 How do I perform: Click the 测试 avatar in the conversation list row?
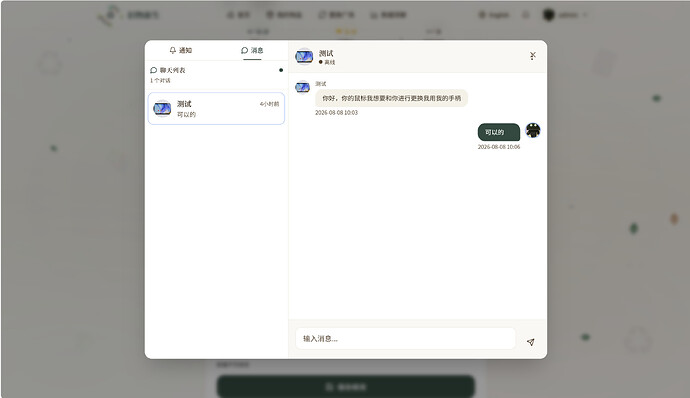(x=162, y=108)
